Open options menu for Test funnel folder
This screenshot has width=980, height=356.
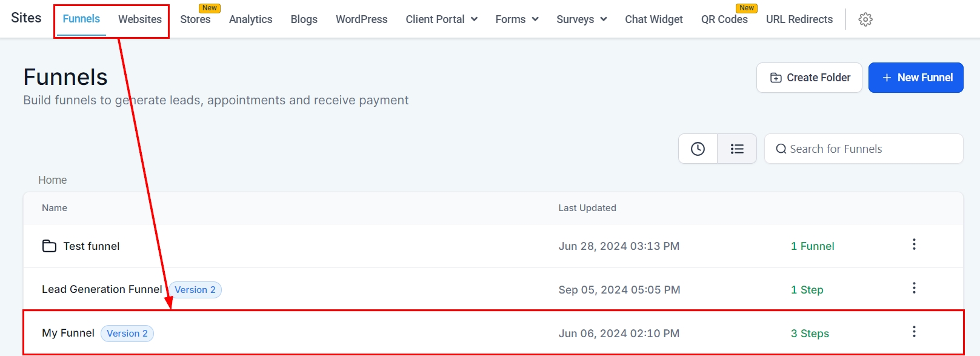pyautogui.click(x=914, y=244)
